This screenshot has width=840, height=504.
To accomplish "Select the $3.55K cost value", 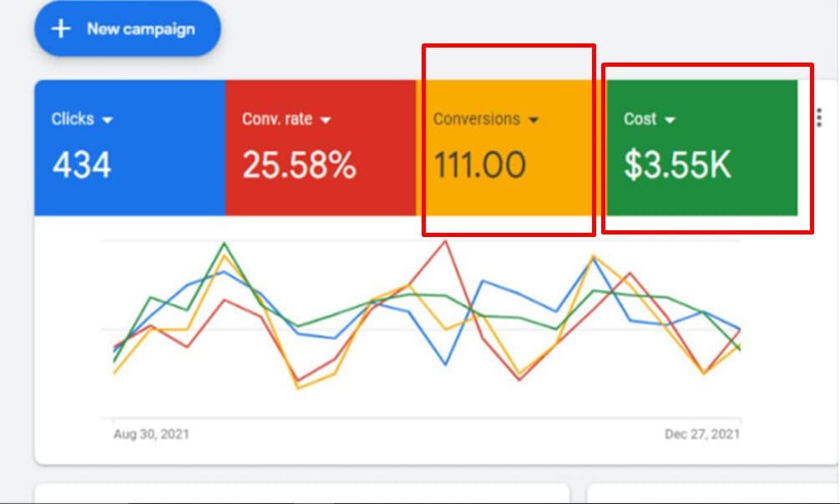I will tap(677, 164).
